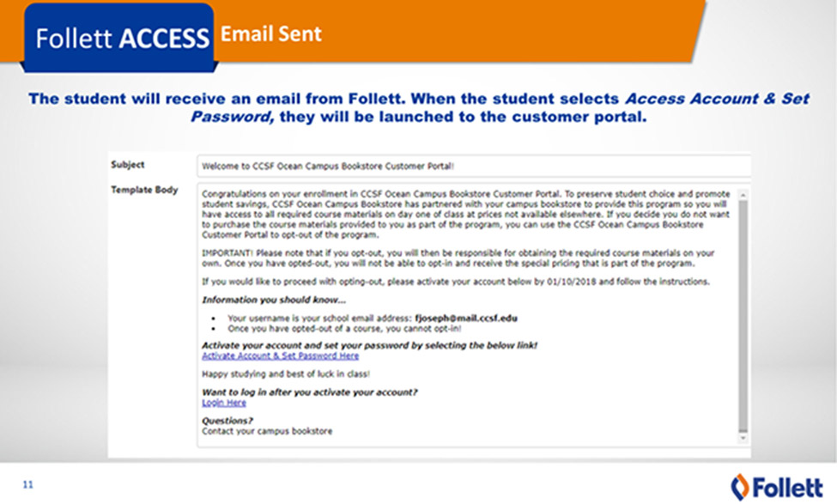Click the scrollbar down arrow
This screenshot has height=504, width=837.
pyautogui.click(x=743, y=438)
